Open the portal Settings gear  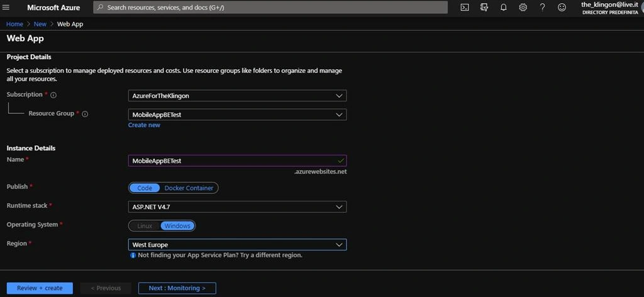(x=523, y=8)
